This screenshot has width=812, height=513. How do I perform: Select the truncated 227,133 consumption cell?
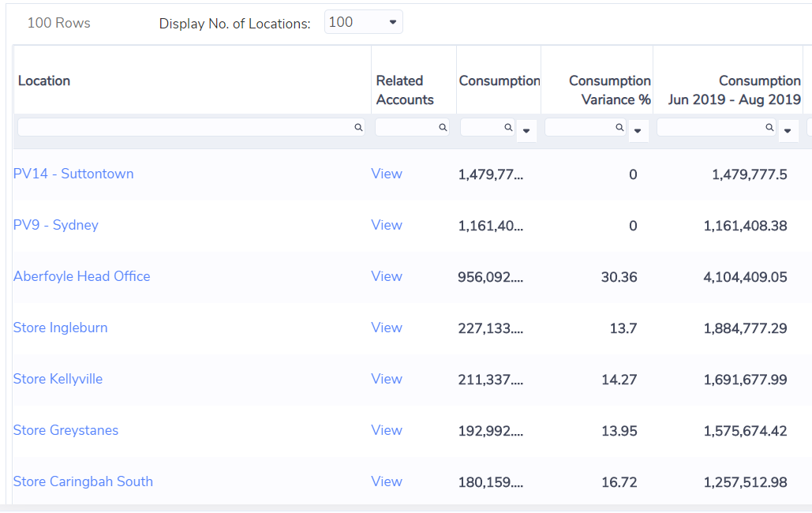[x=490, y=328]
